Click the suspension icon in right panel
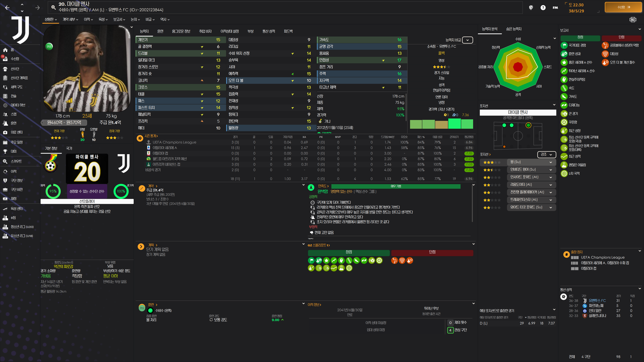This screenshot has width=644, height=362. coord(566,254)
